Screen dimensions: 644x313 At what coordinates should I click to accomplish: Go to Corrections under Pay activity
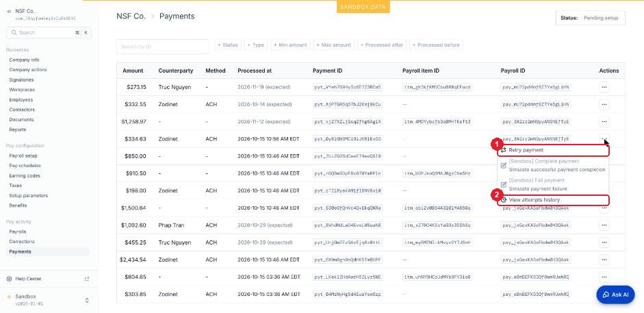(22, 242)
